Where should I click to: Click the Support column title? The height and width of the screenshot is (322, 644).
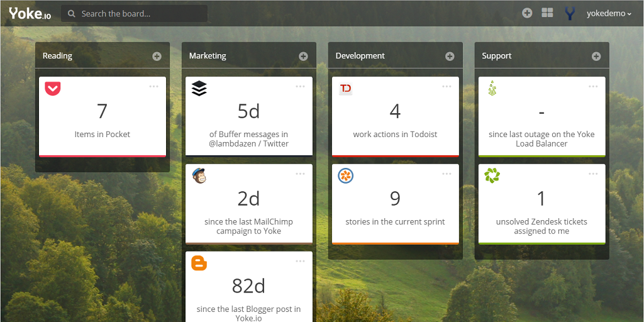[x=497, y=56]
